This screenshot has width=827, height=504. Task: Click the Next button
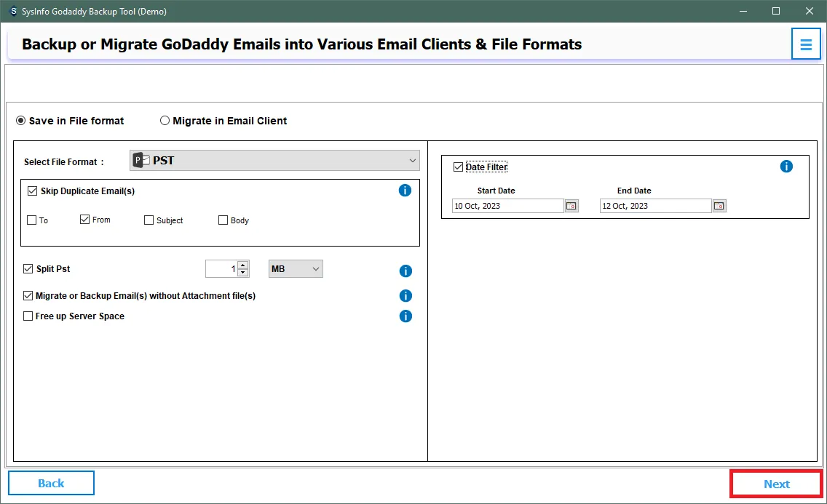click(776, 484)
